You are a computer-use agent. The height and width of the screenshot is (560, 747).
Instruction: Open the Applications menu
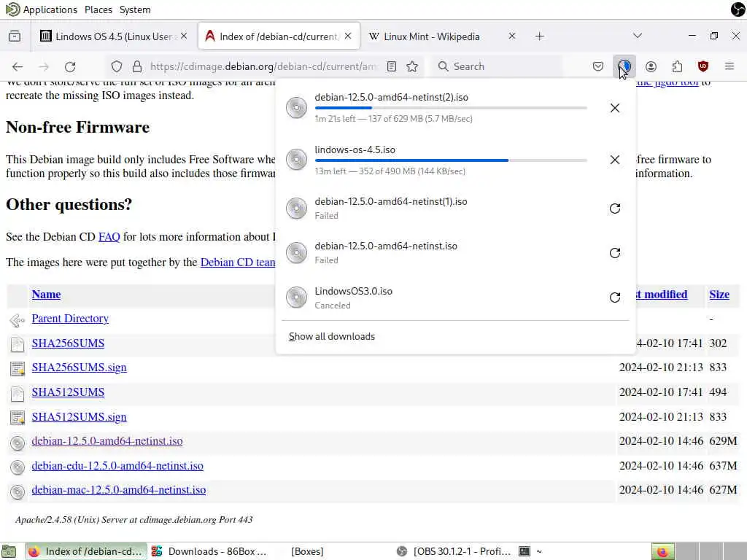pos(50,9)
